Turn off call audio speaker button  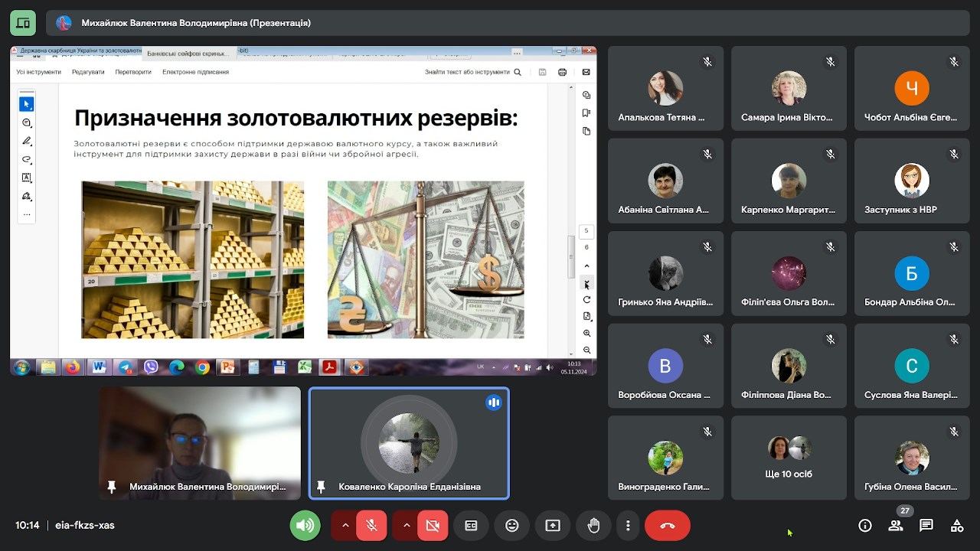pos(305,526)
